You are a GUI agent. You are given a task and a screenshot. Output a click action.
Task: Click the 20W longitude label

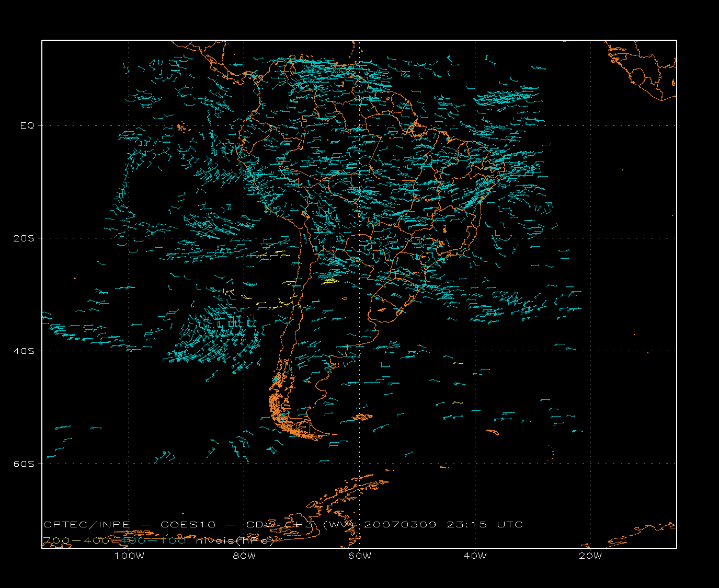(591, 556)
